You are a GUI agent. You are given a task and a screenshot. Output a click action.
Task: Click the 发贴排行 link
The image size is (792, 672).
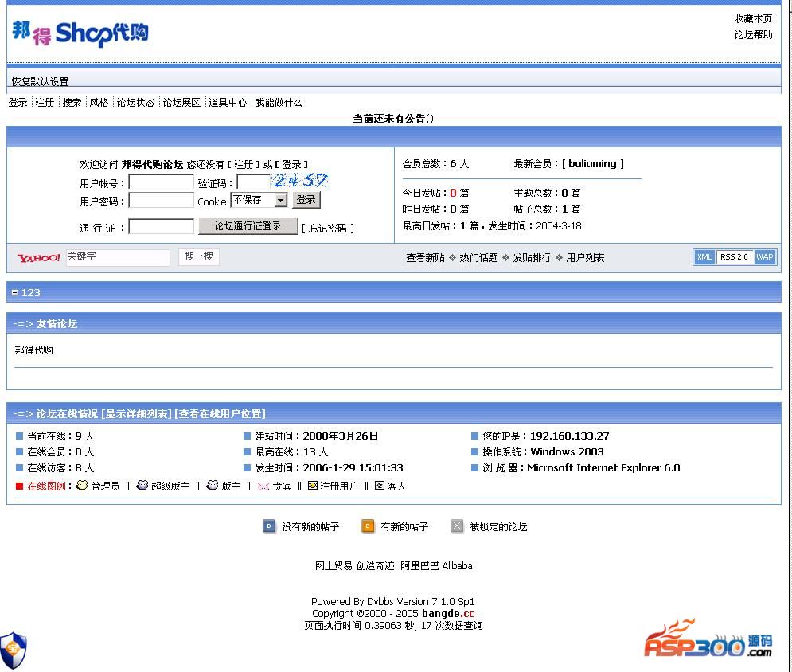tap(532, 258)
